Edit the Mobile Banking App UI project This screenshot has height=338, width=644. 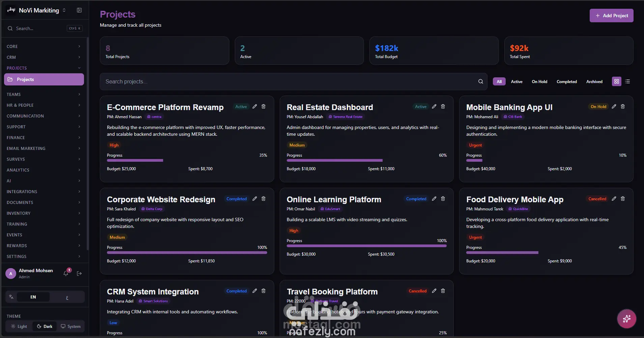pos(614,106)
